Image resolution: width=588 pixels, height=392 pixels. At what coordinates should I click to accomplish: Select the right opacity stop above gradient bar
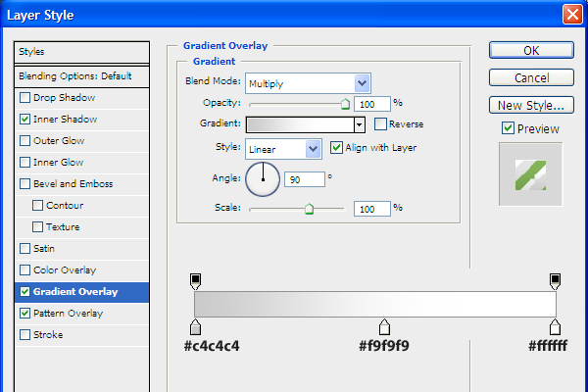555,281
